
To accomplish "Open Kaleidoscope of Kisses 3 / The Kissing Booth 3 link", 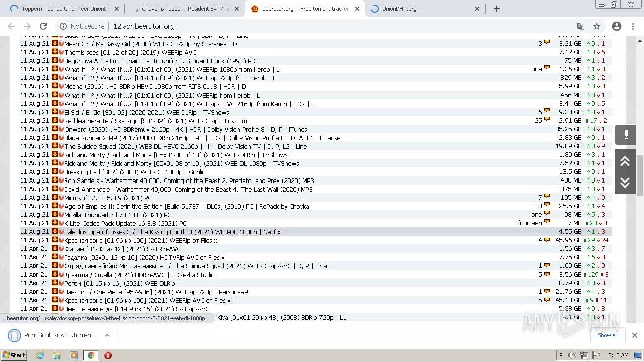I will (x=172, y=232).
